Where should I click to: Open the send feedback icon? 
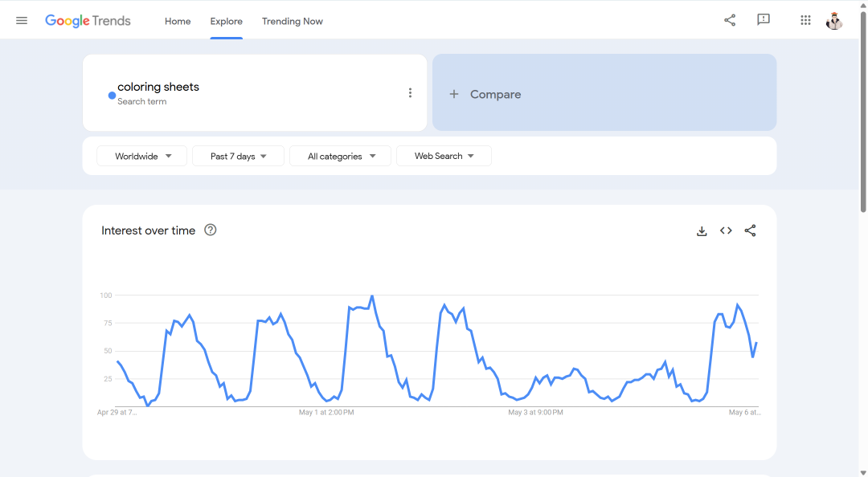[x=764, y=20]
